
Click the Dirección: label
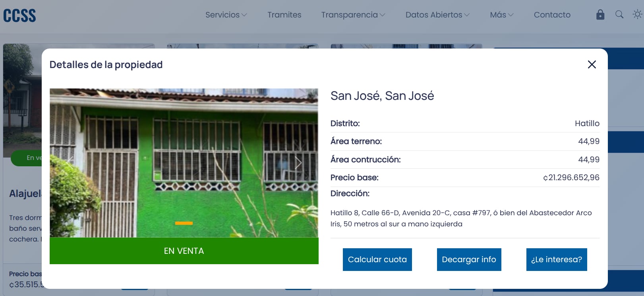pos(350,193)
